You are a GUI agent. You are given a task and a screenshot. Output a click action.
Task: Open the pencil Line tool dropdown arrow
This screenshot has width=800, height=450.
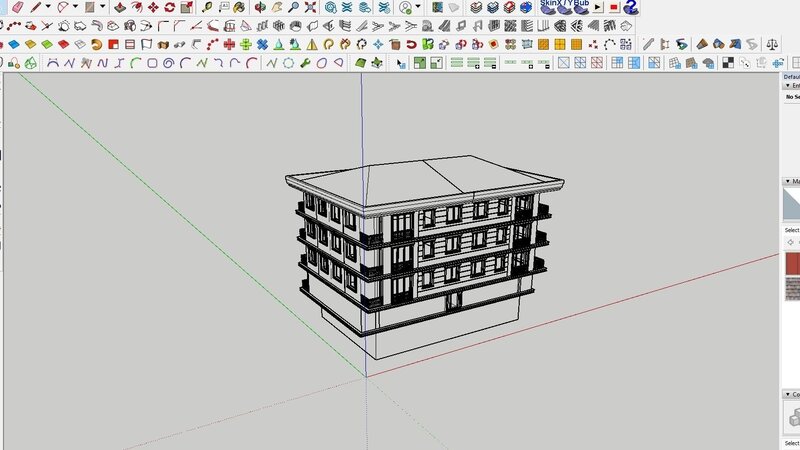coord(49,7)
